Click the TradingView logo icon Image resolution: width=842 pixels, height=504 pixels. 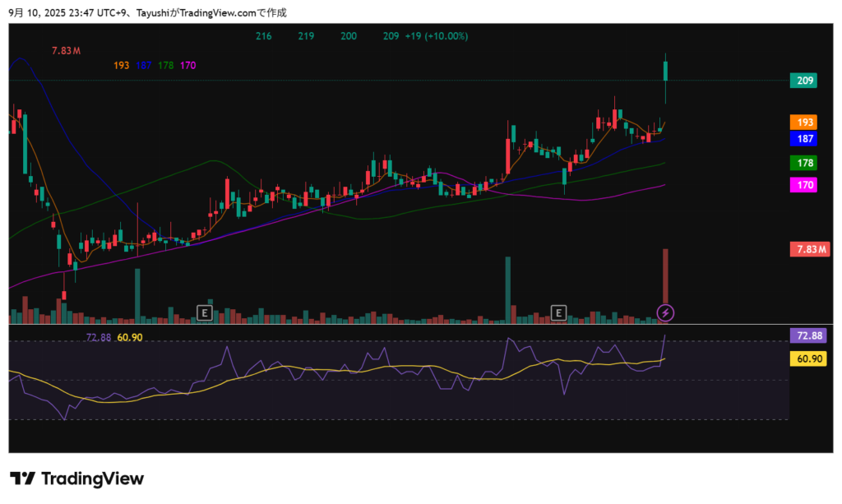click(22, 479)
